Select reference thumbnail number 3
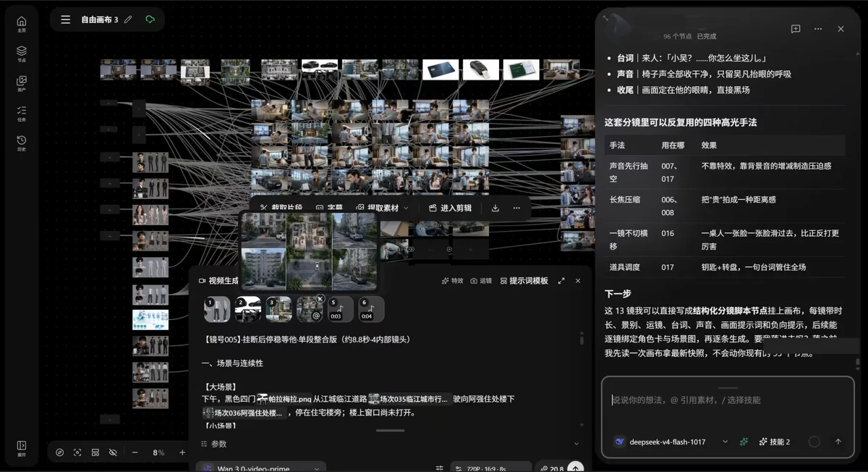This screenshot has width=868, height=472. point(278,309)
